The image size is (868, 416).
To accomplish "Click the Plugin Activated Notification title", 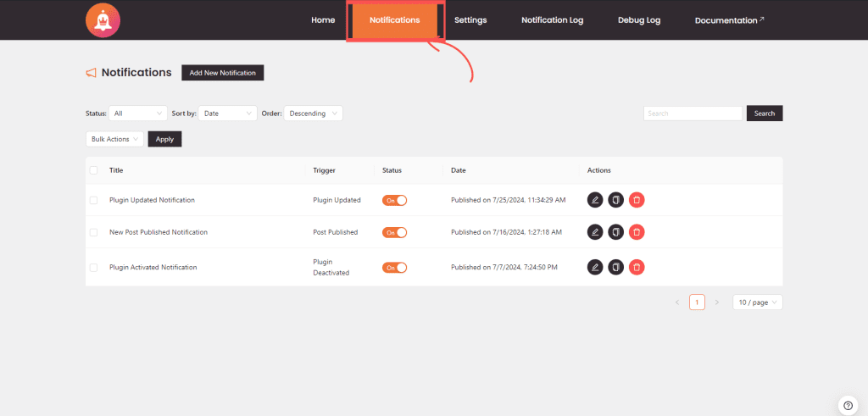I will (x=153, y=267).
